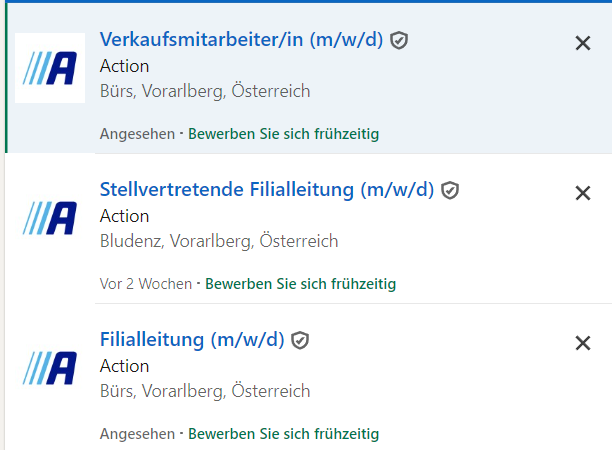Dismiss the Filialleitung job in Bürs

pos(583,343)
